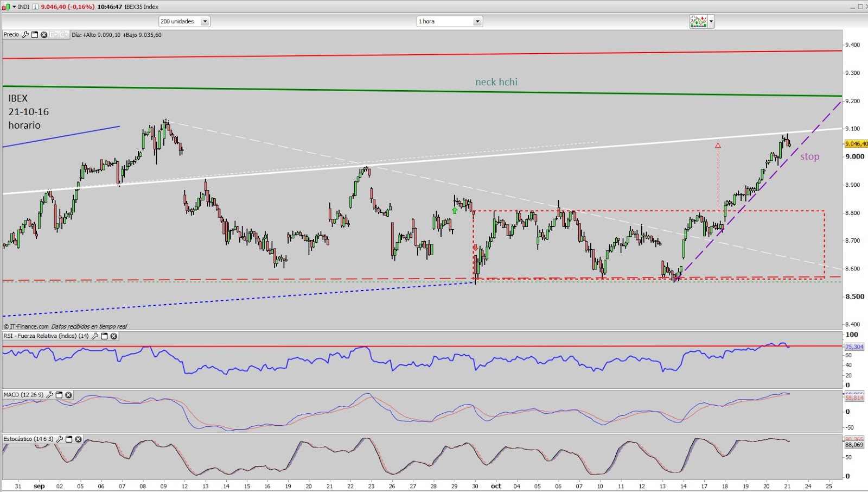This screenshot has height=492, width=868.
Task: Close the Precio panel
Action: point(44,35)
